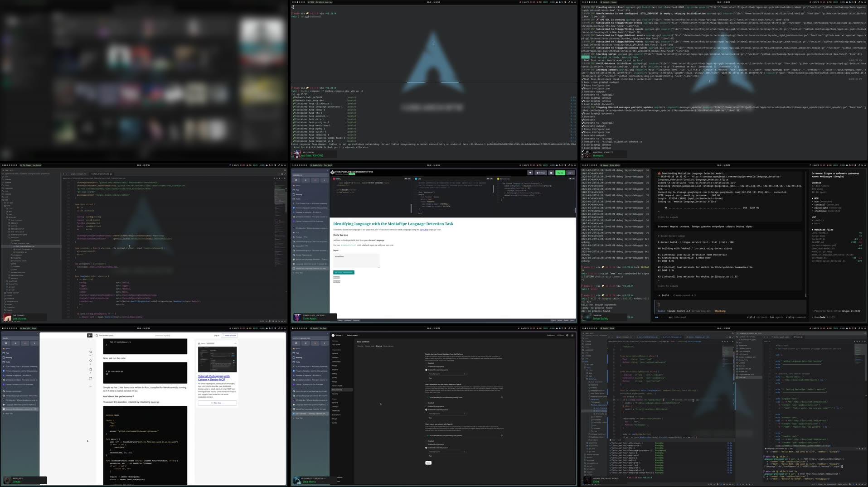Click the CodePen logo beside the pen title
The image size is (868, 487).
333,173
